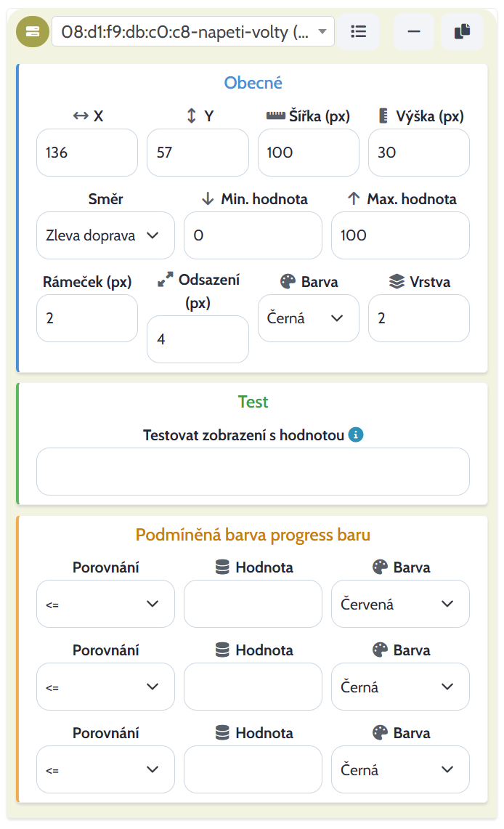
Task: Open the first Porovnání comparison dropdown
Action: [105, 604]
